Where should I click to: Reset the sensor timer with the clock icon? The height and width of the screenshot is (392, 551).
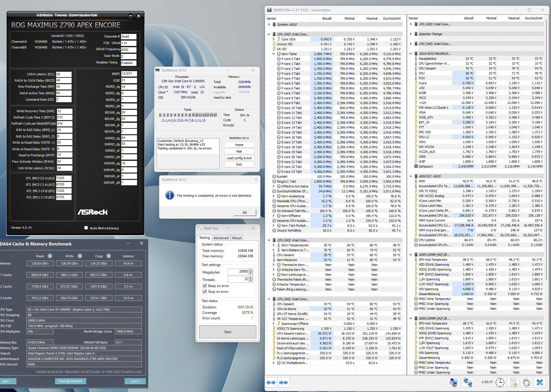click(500, 382)
